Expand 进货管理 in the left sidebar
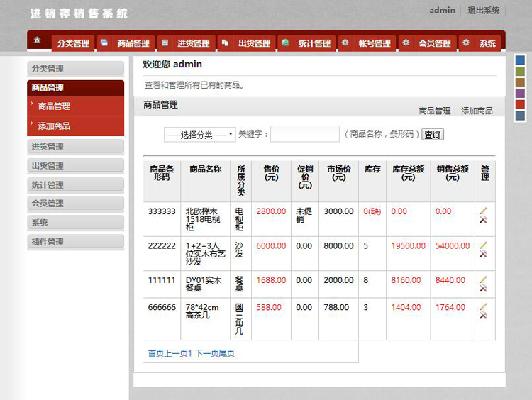The image size is (532, 400). (x=75, y=147)
